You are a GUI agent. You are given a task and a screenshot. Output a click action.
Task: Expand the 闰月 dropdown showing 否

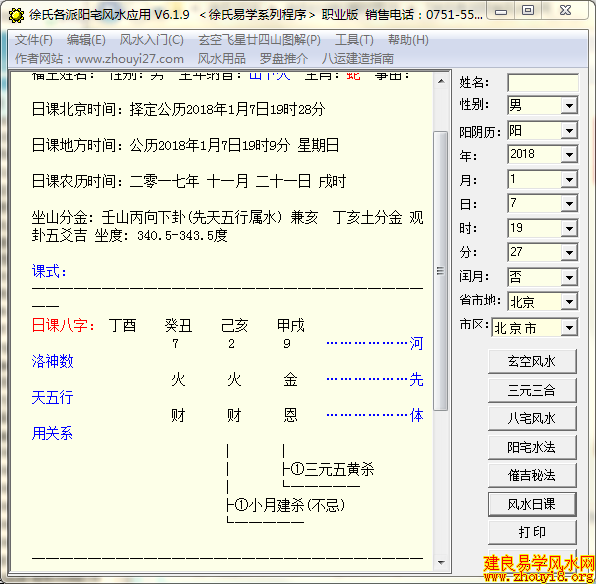pos(569,278)
